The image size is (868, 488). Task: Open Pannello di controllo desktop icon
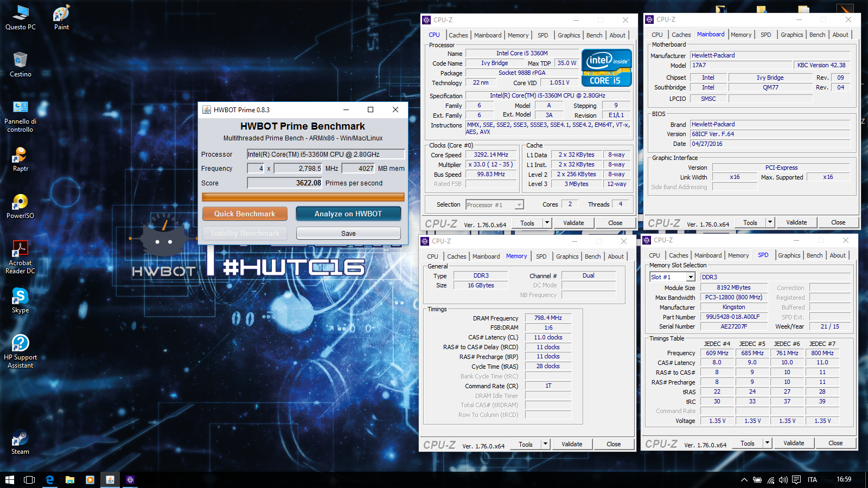click(21, 117)
